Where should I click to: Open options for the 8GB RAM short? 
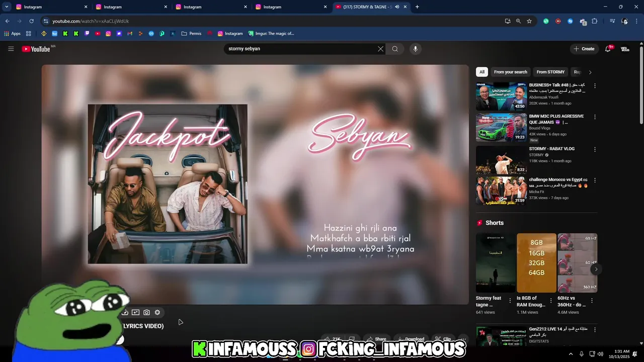click(551, 301)
